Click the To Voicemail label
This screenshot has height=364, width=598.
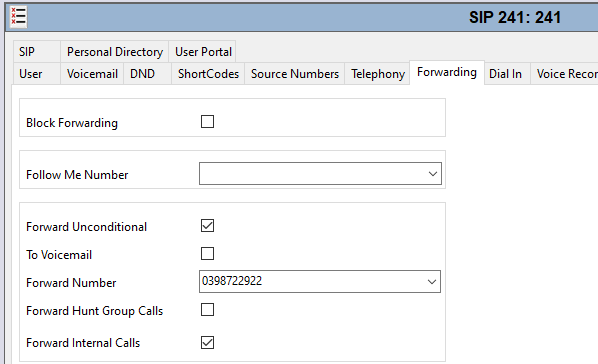59,254
